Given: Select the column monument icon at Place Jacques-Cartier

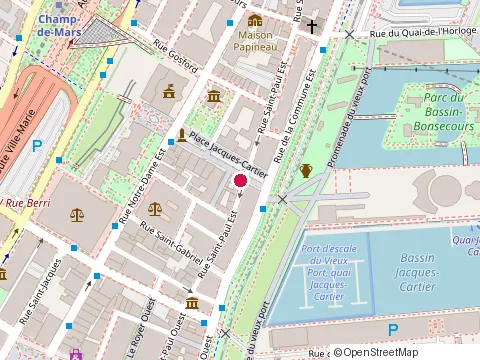Looking at the screenshot, I should pos(182,135).
